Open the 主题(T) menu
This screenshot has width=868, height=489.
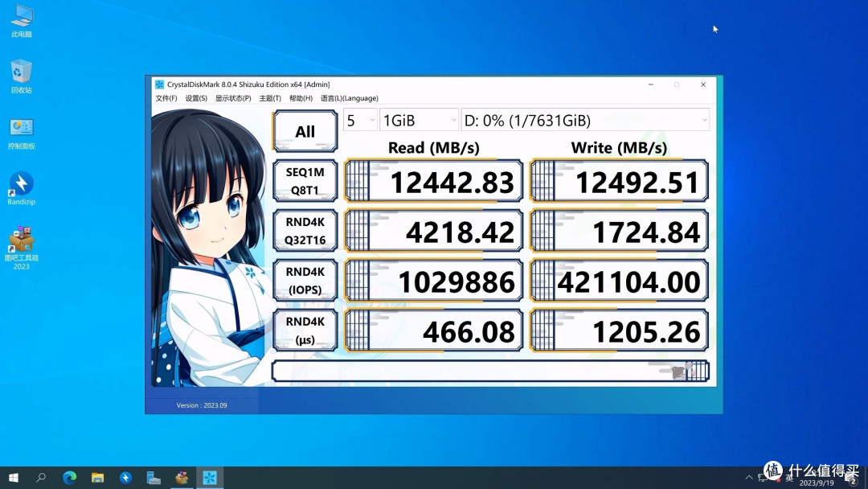click(x=270, y=98)
